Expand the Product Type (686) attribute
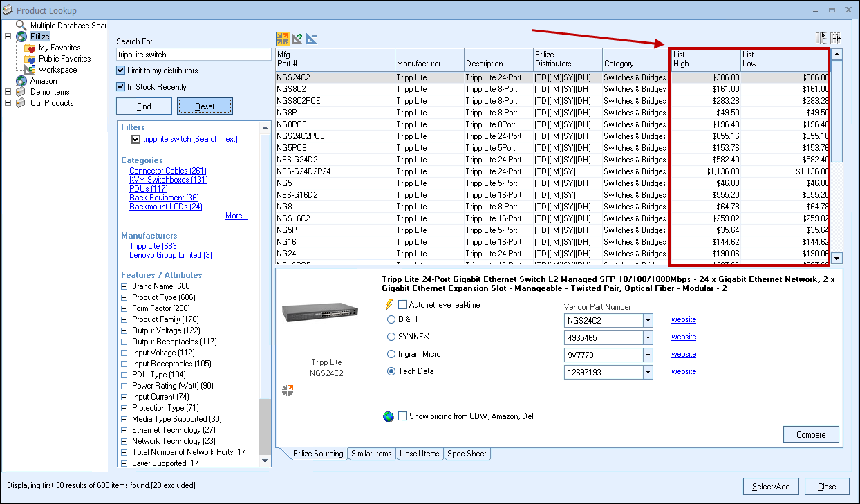Screen dimensions: 860x504 tap(124, 297)
